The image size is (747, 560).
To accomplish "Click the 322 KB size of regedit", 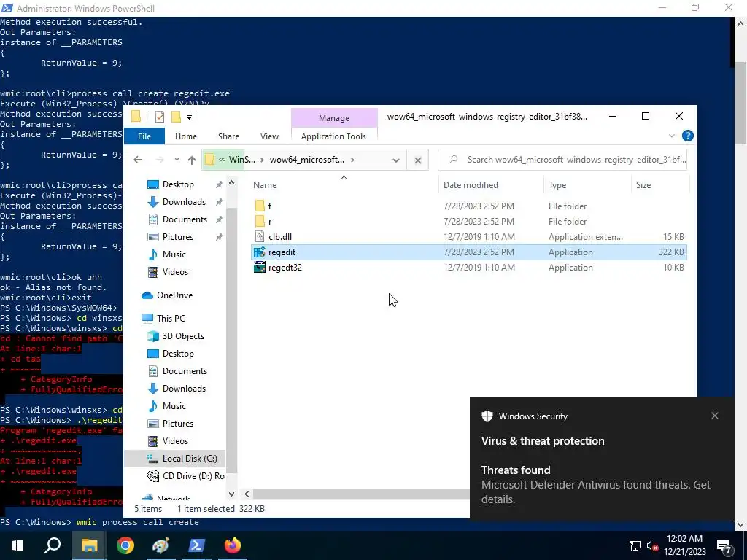I will click(671, 252).
